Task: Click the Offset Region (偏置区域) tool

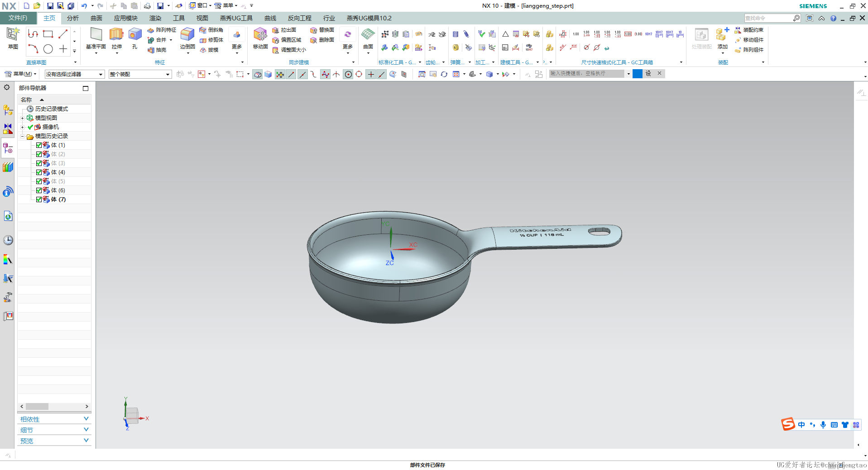Action: 287,40
